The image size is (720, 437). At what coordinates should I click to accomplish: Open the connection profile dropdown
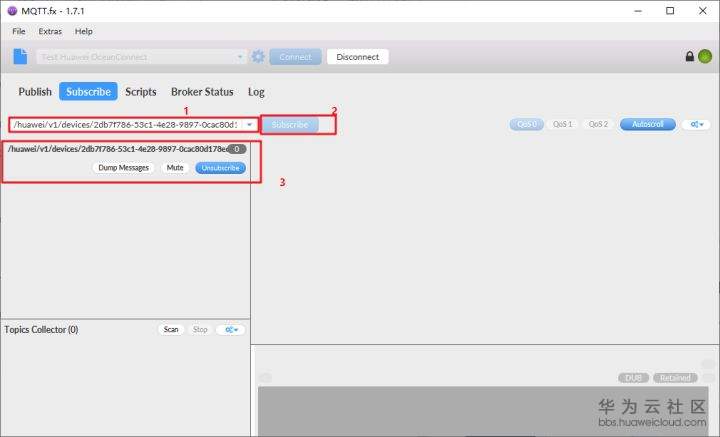coord(240,57)
